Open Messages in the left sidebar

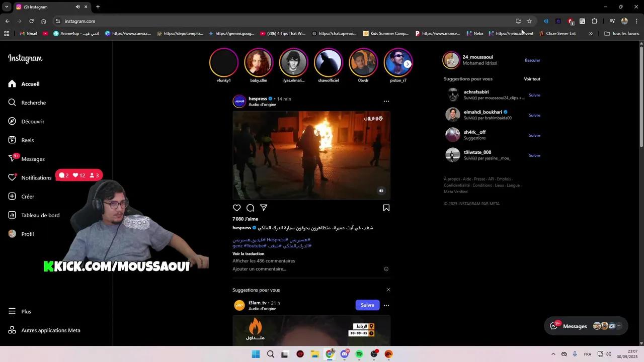33,159
